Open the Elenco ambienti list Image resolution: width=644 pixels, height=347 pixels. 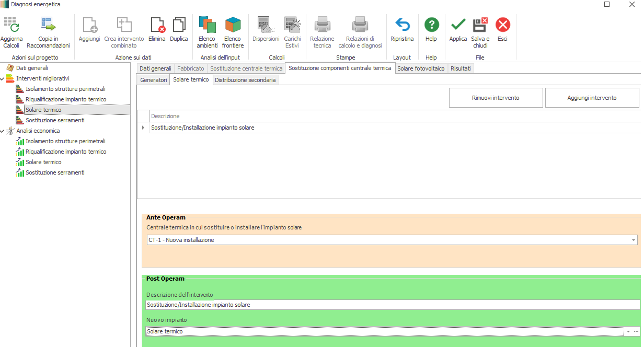207,25
